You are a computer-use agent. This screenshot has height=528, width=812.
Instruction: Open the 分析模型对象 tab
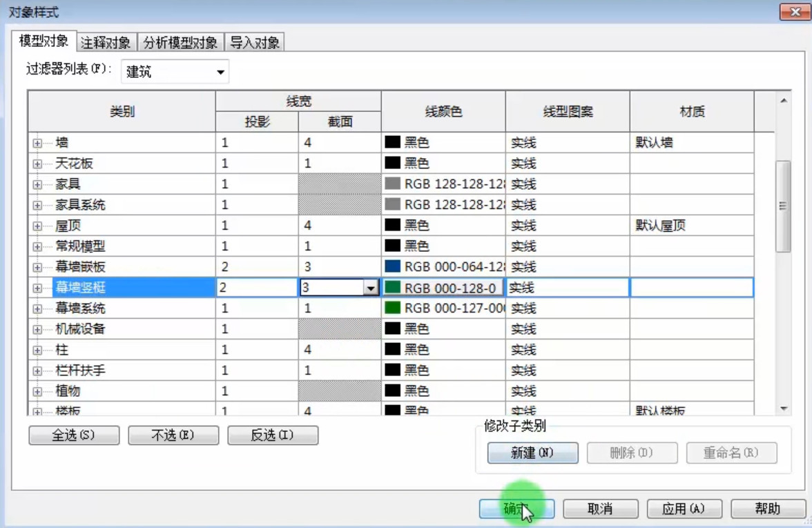coord(180,42)
